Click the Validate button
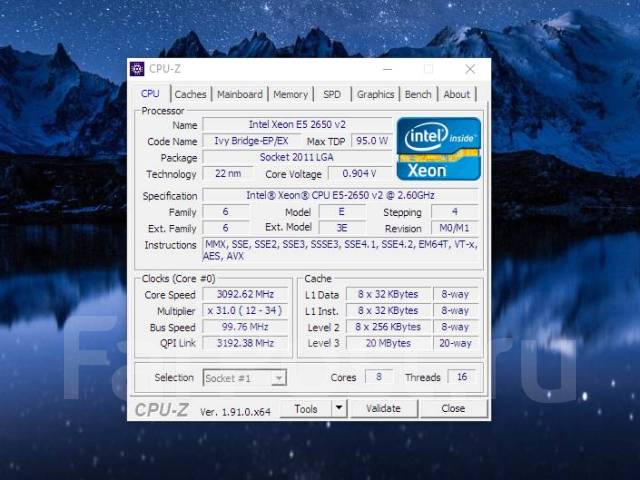 (384, 408)
